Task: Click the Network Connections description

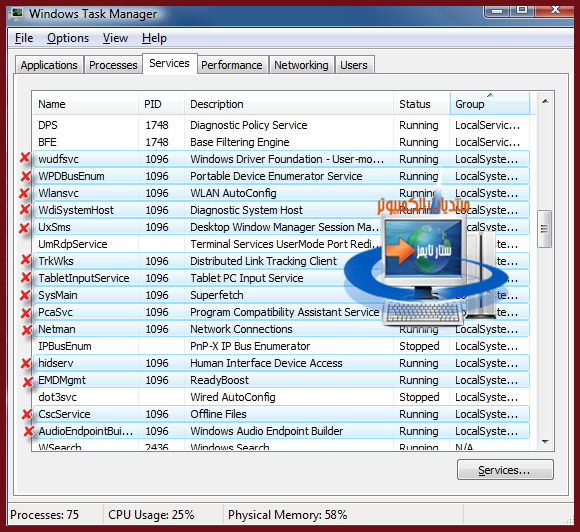Action: 241,329
